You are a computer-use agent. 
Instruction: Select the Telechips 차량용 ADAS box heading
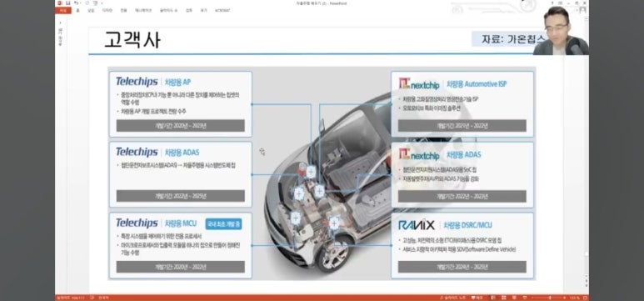click(x=157, y=153)
